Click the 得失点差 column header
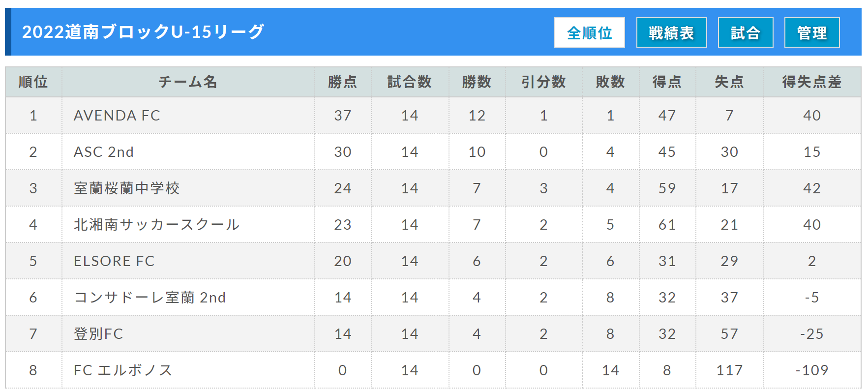868x392 pixels. [812, 82]
